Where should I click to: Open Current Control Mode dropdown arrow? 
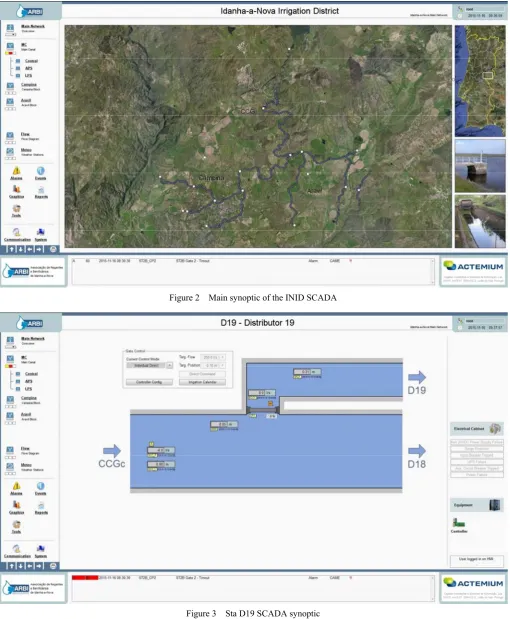click(170, 366)
